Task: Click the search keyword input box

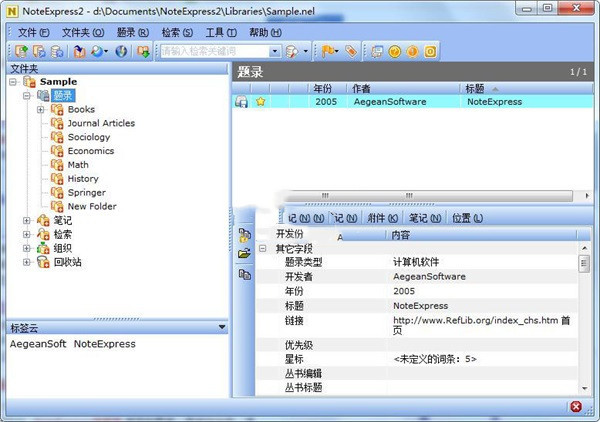Action: (214, 51)
